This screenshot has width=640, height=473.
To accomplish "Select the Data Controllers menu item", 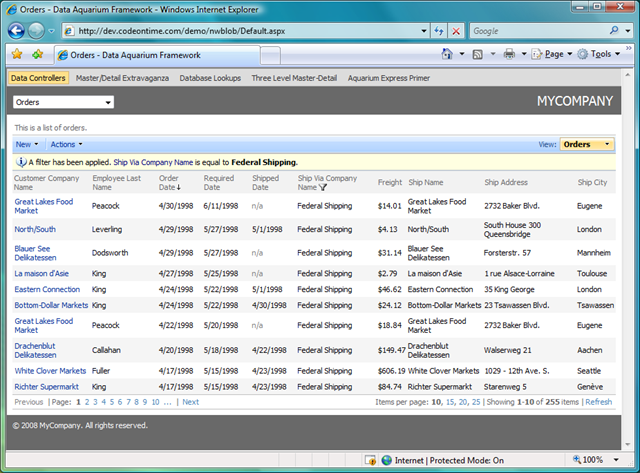I will tap(38, 78).
